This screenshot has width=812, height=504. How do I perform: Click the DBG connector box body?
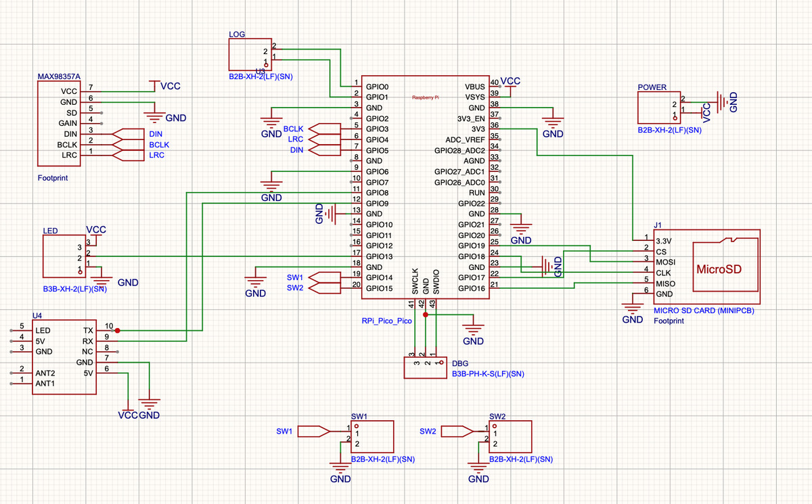pos(424,369)
